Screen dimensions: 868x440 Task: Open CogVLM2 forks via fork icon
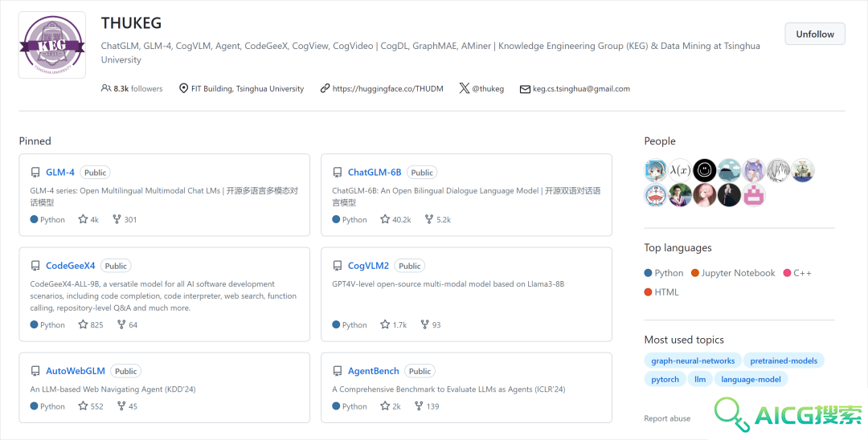[424, 324]
